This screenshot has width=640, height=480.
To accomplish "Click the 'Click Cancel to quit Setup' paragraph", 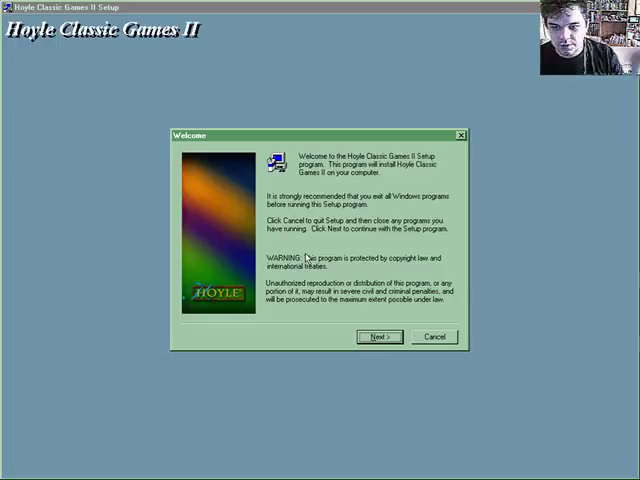I will coord(357,224).
